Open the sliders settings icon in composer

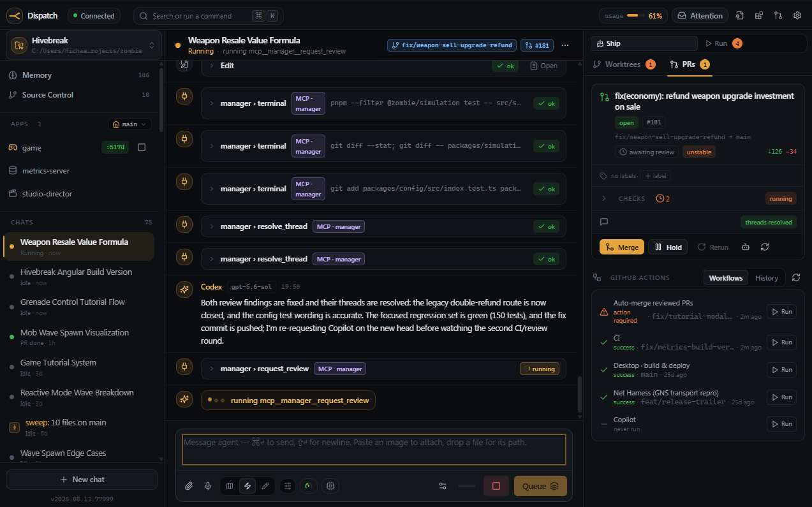click(288, 486)
